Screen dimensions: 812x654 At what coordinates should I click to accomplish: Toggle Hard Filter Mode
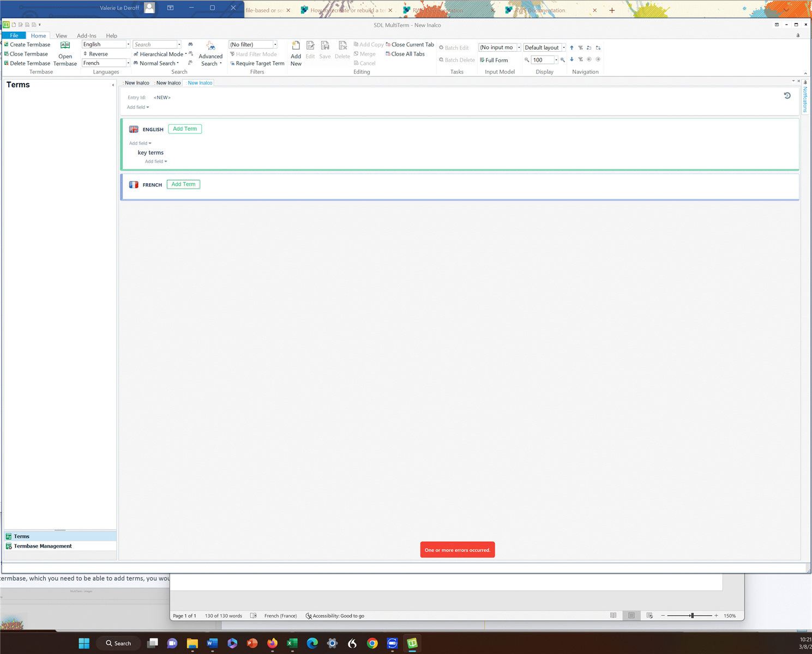tap(253, 54)
